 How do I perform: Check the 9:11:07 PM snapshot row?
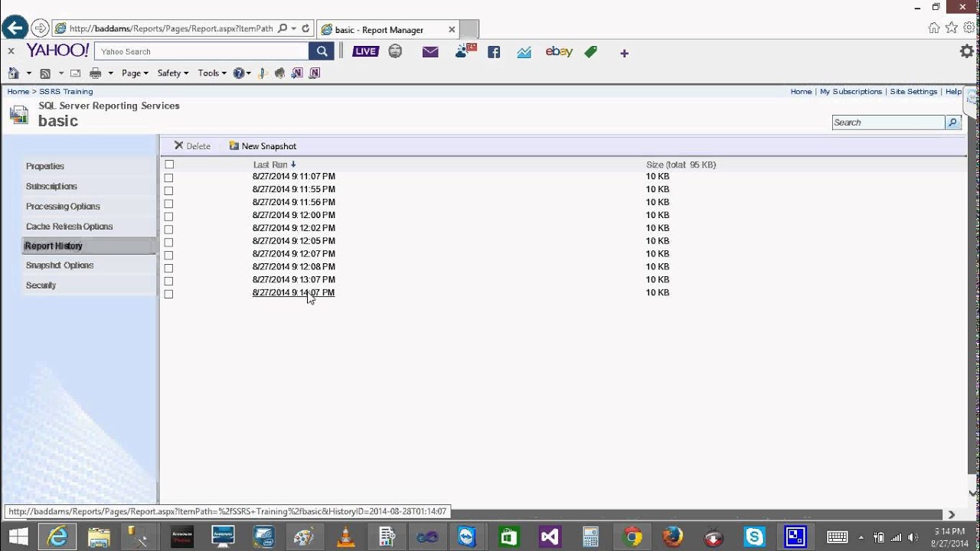click(x=168, y=178)
